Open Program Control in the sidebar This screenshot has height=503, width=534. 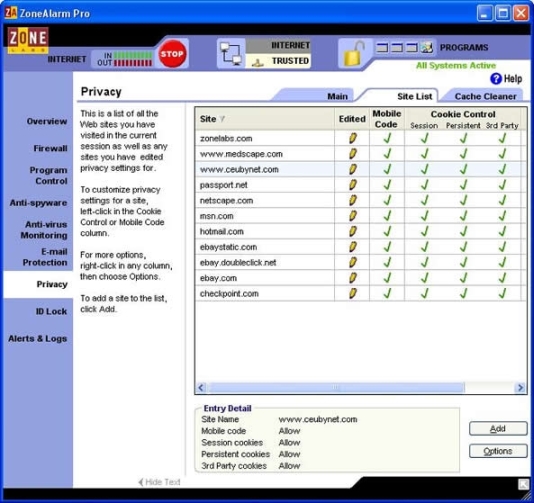pyautogui.click(x=48, y=175)
